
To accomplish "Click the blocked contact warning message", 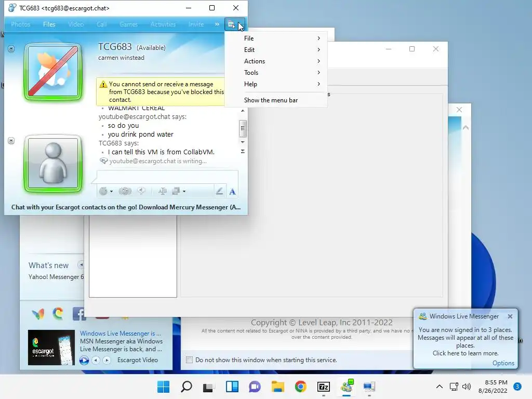I will (160, 92).
